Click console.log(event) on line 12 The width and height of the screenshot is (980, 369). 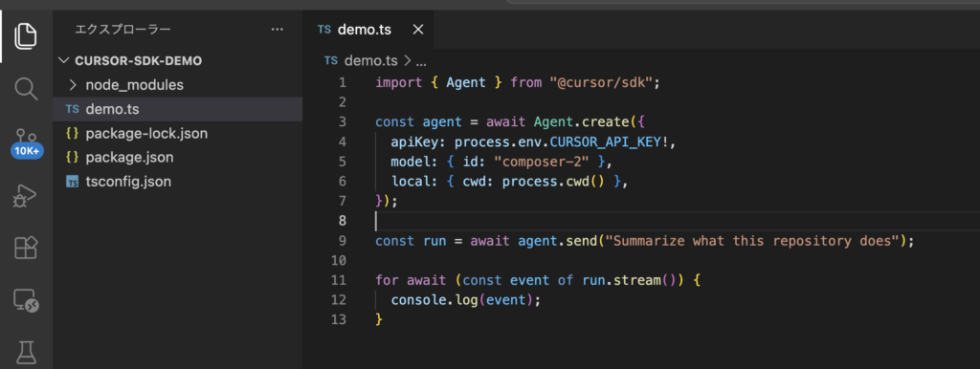click(461, 300)
